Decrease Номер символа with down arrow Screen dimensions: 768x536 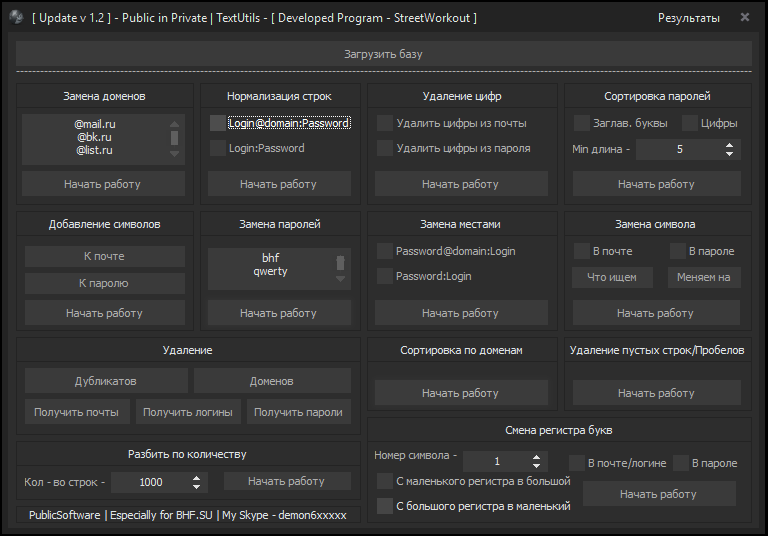click(x=537, y=466)
